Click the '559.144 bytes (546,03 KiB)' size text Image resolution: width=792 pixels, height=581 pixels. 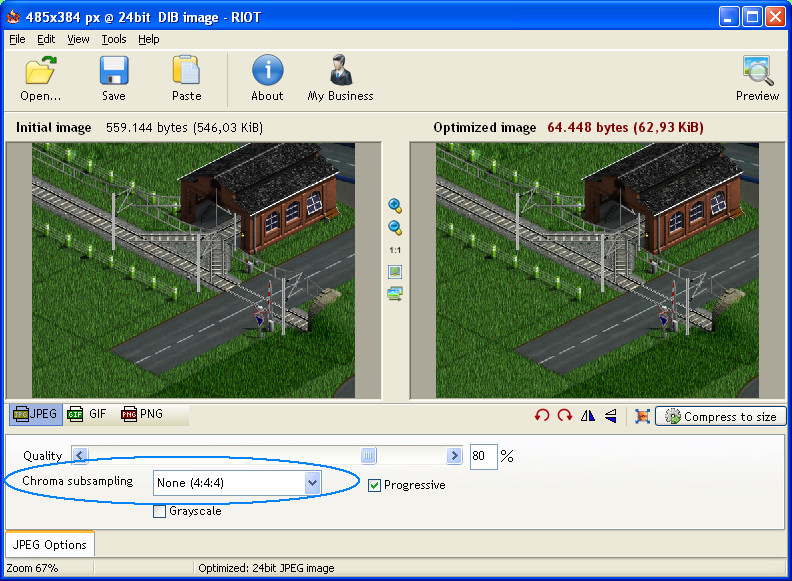coord(184,127)
